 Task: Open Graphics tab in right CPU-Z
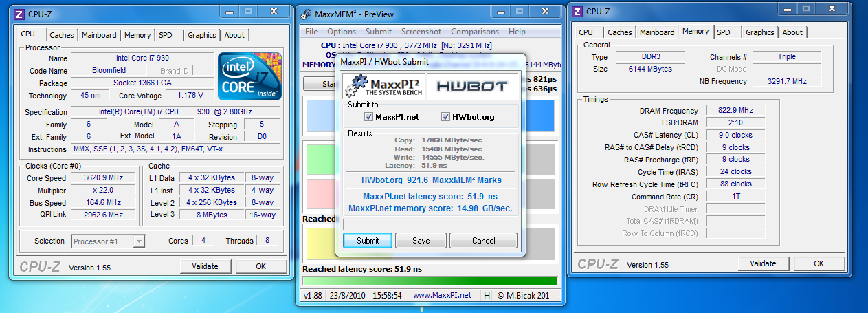(x=759, y=32)
